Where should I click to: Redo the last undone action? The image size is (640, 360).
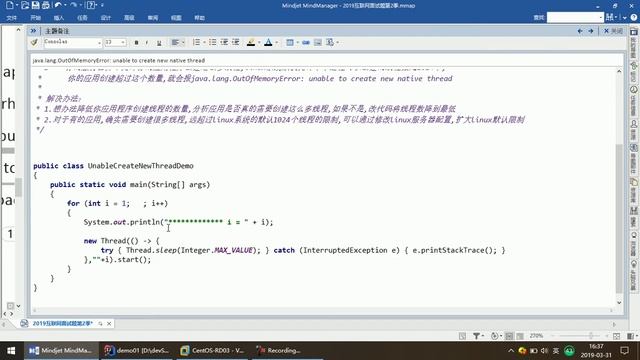click(x=73, y=5)
